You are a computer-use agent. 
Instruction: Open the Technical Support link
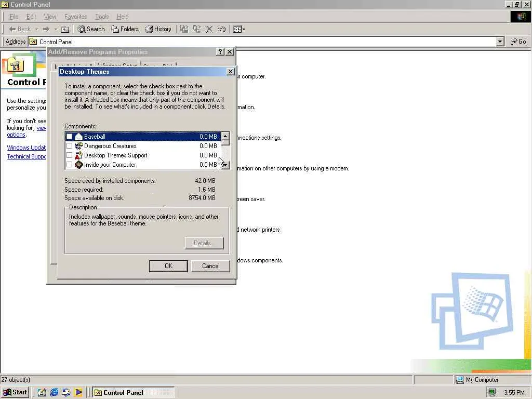tap(26, 156)
